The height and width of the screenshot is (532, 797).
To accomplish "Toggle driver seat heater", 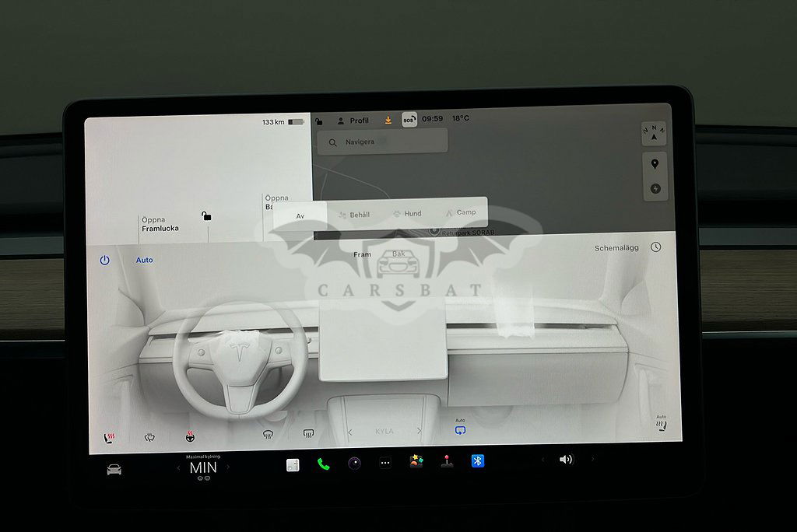I will click(109, 437).
